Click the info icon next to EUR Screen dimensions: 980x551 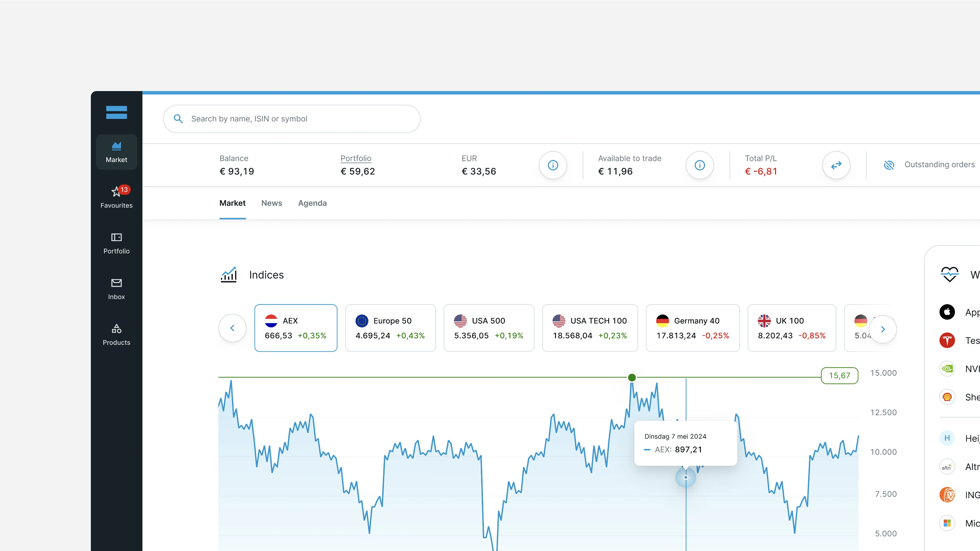[553, 165]
